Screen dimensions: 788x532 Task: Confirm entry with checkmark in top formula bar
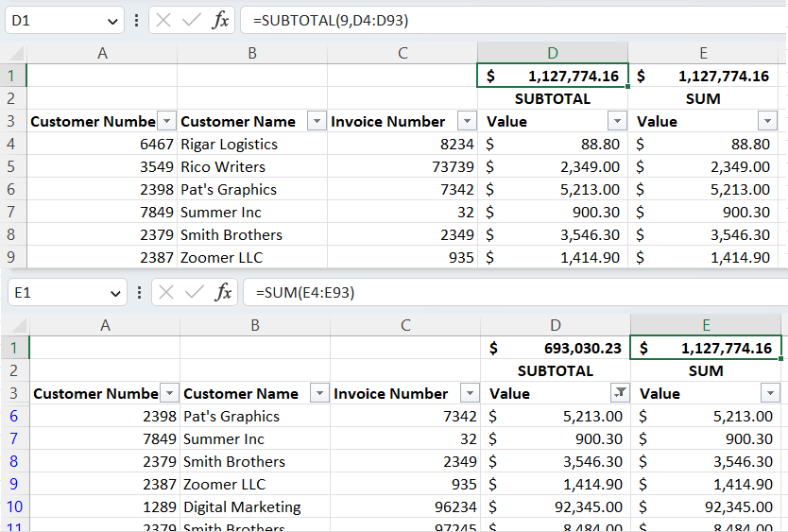192,21
